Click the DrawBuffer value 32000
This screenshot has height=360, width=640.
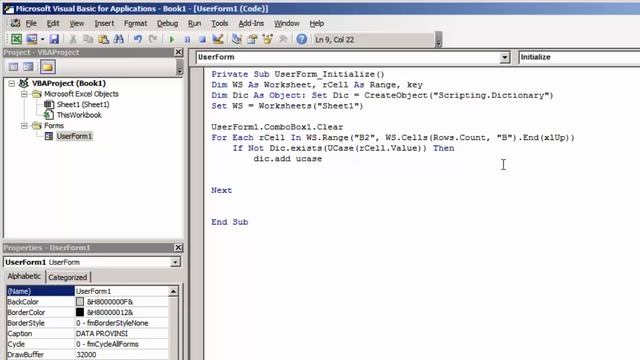click(86, 355)
